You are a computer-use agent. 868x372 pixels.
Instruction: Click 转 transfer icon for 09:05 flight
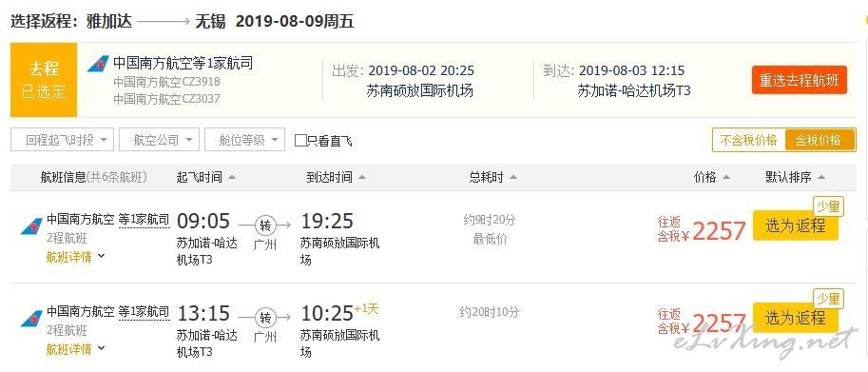pyautogui.click(x=265, y=225)
